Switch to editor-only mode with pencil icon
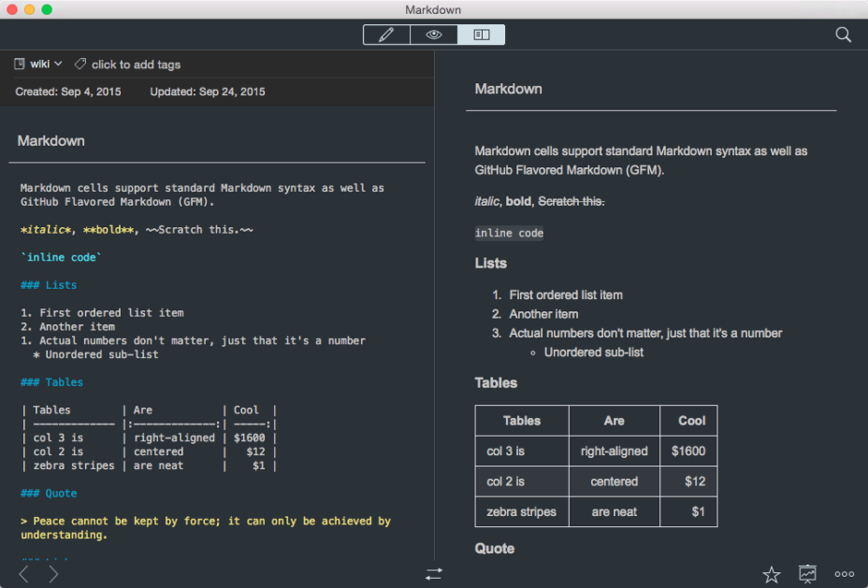 tap(387, 35)
